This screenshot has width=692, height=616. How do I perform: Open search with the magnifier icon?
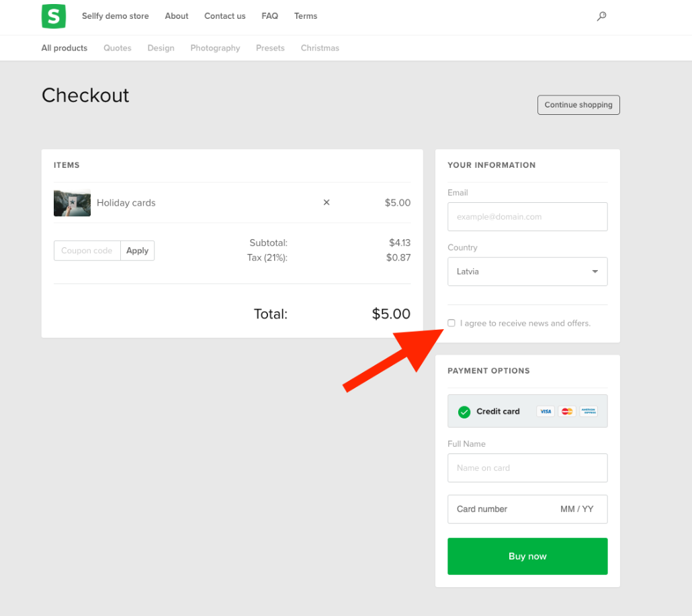[601, 16]
